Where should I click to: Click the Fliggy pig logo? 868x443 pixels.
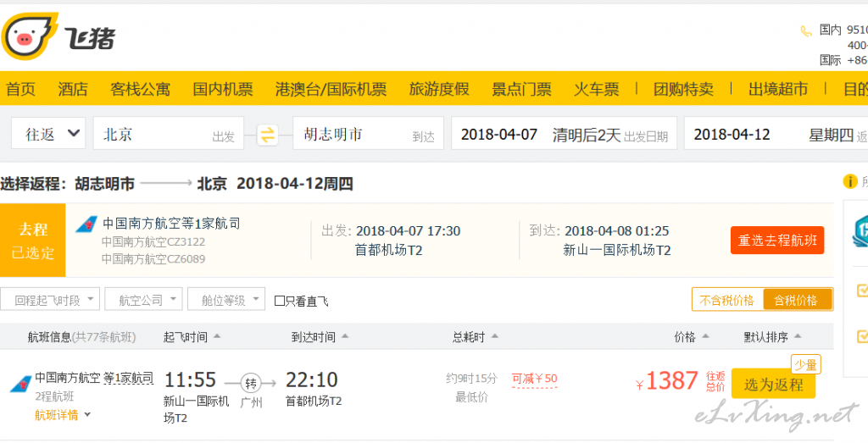30,36
